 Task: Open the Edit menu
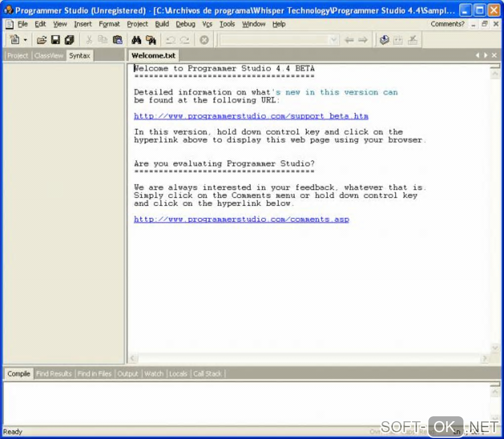[40, 24]
